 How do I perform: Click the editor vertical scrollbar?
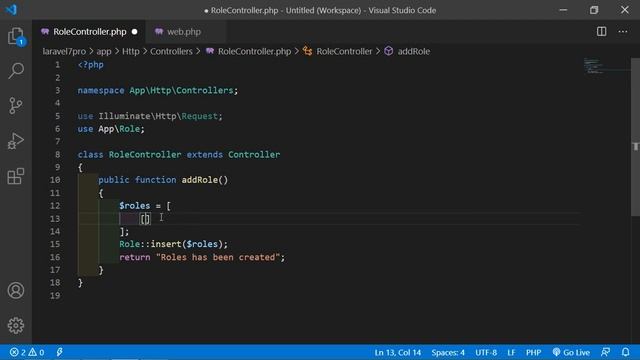click(x=636, y=137)
